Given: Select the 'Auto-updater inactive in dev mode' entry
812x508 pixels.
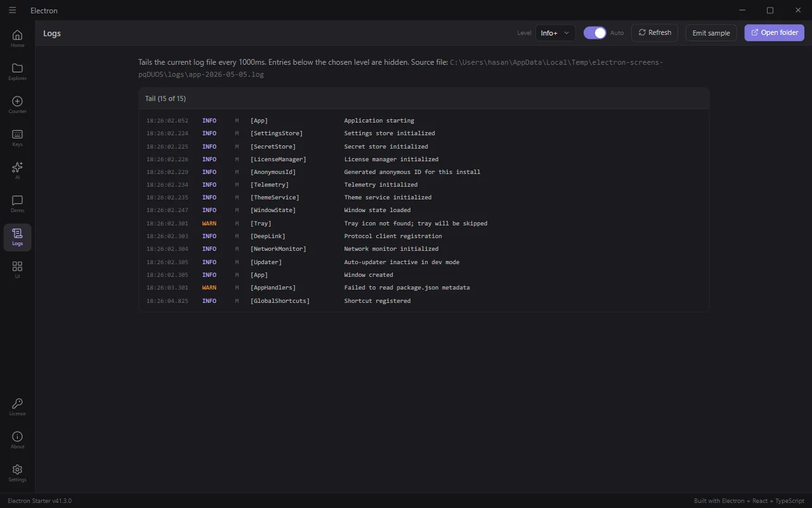Looking at the screenshot, I should point(402,262).
